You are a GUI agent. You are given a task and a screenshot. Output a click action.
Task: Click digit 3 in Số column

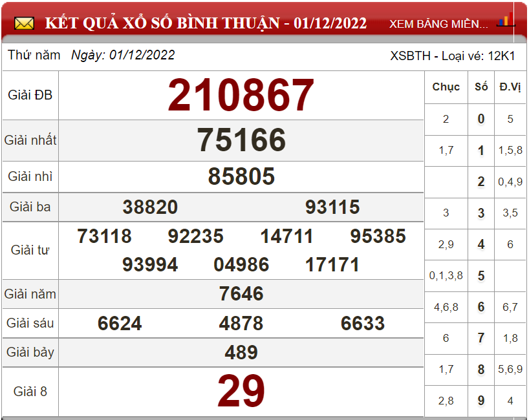481,213
